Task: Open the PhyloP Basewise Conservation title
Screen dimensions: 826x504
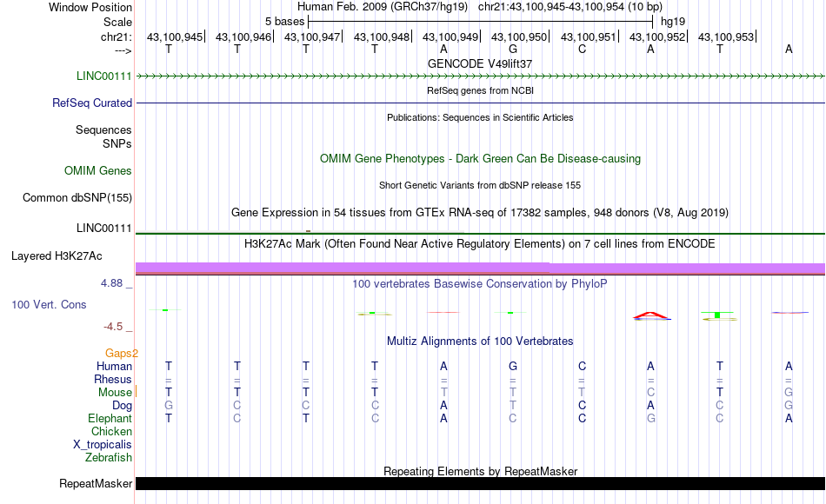Action: click(480, 284)
